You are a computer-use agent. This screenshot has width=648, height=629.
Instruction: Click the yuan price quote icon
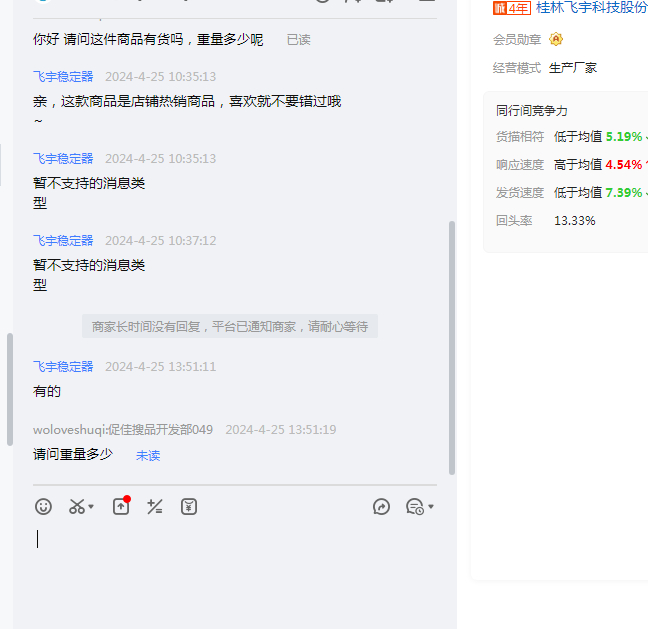pos(188,507)
